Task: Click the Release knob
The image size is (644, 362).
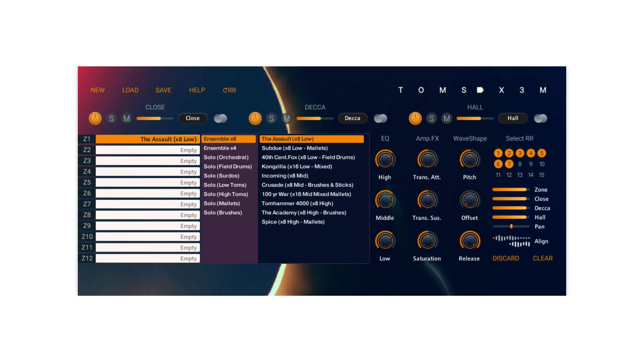Action: coord(469,240)
